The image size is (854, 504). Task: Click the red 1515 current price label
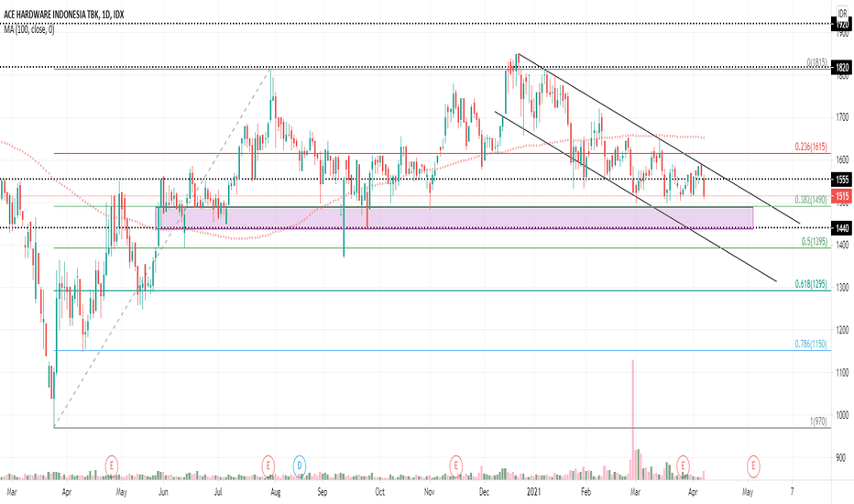tap(842, 196)
